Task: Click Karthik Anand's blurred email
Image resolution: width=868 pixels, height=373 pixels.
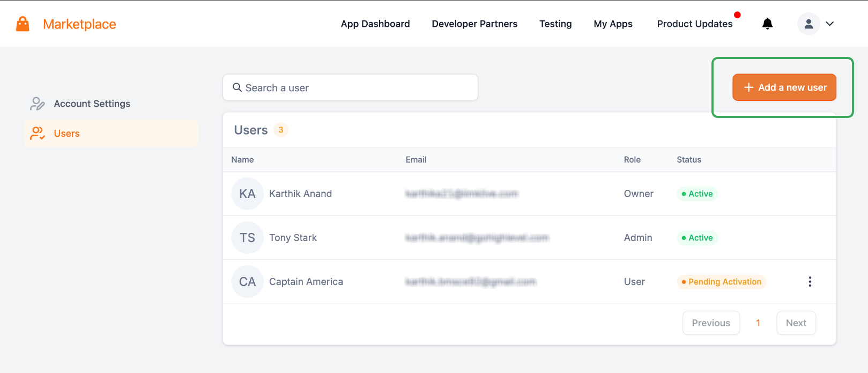Action: click(x=462, y=194)
